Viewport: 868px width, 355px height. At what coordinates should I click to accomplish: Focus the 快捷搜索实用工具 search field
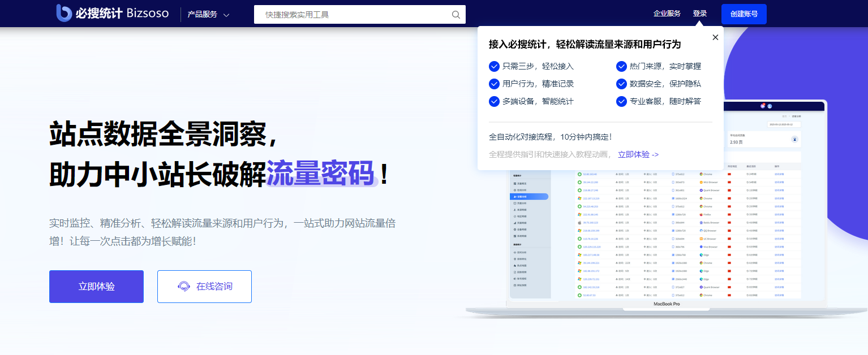point(354,15)
